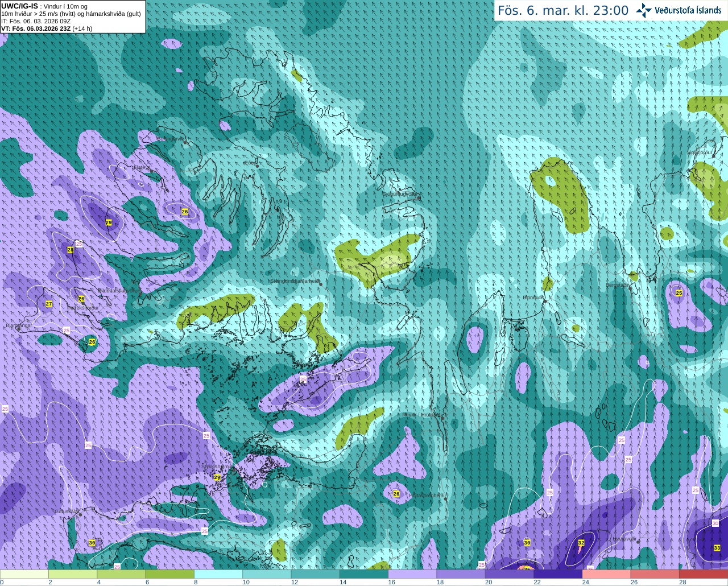Click the yellow 27 gust marker
The width and height of the screenshot is (728, 586).
tap(49, 304)
